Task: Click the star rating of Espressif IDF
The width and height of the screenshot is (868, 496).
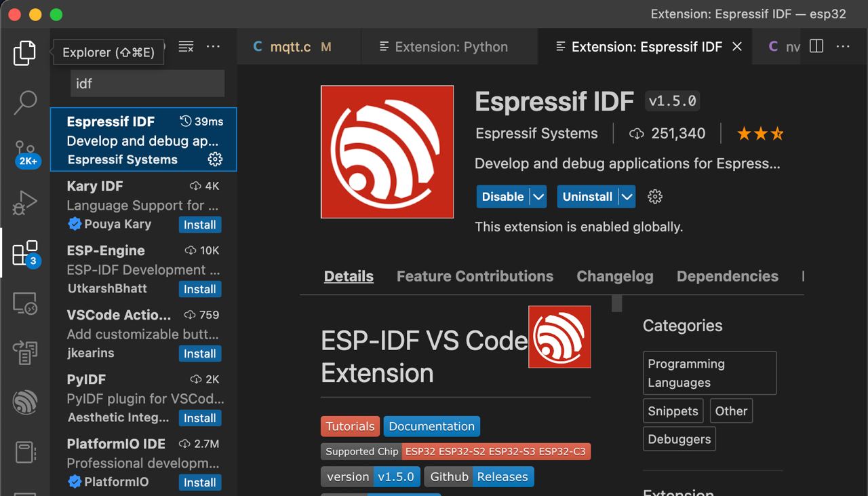Action: 760,134
